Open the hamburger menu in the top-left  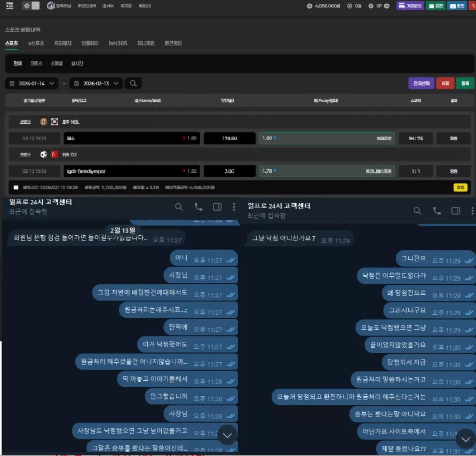pos(10,6)
